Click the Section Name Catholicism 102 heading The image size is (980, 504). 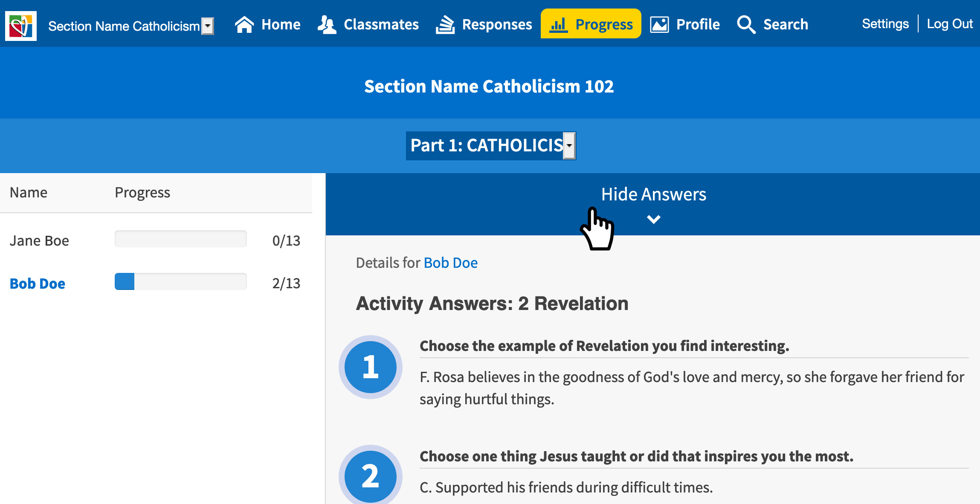489,87
